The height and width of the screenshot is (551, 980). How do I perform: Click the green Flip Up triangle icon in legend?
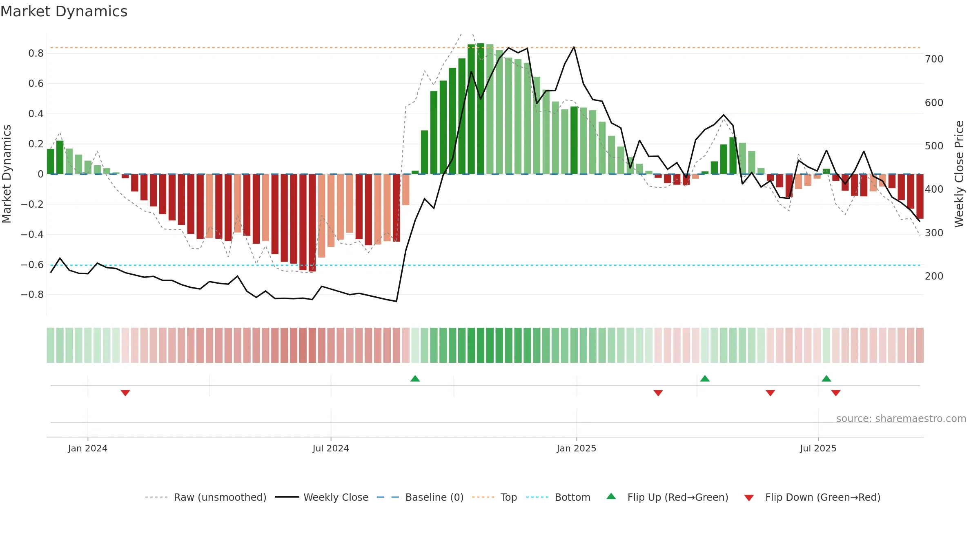[611, 496]
